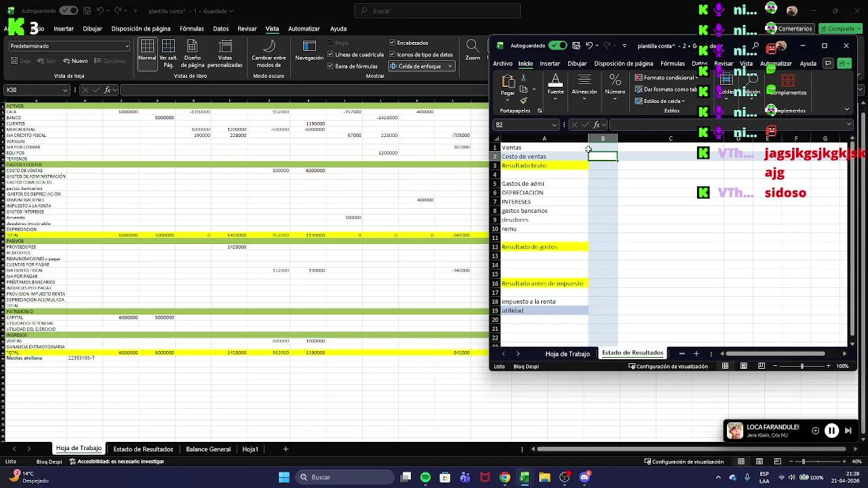Expand Celda de enfoque dropdown arrow
The width and height of the screenshot is (868, 488).
tap(450, 66)
